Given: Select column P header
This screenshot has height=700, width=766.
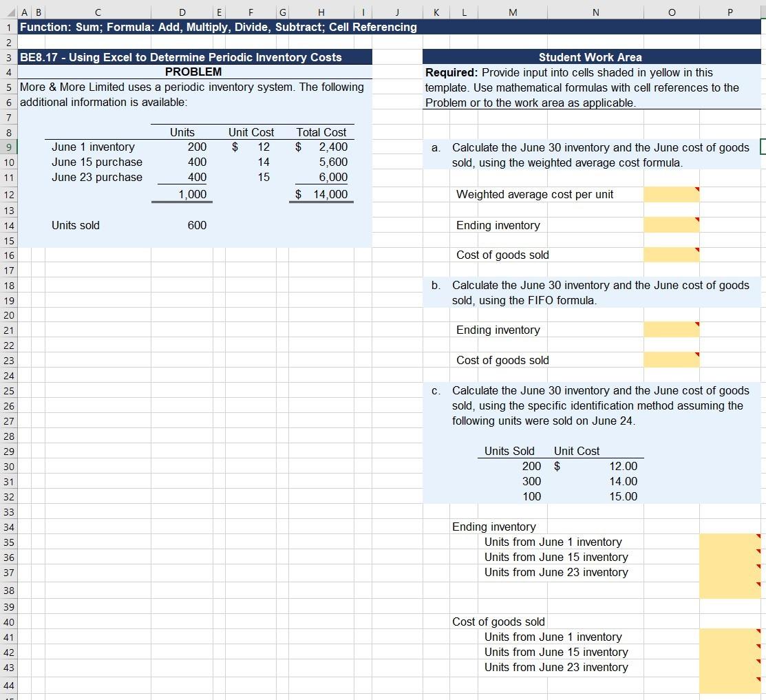Looking at the screenshot, I should [730, 12].
